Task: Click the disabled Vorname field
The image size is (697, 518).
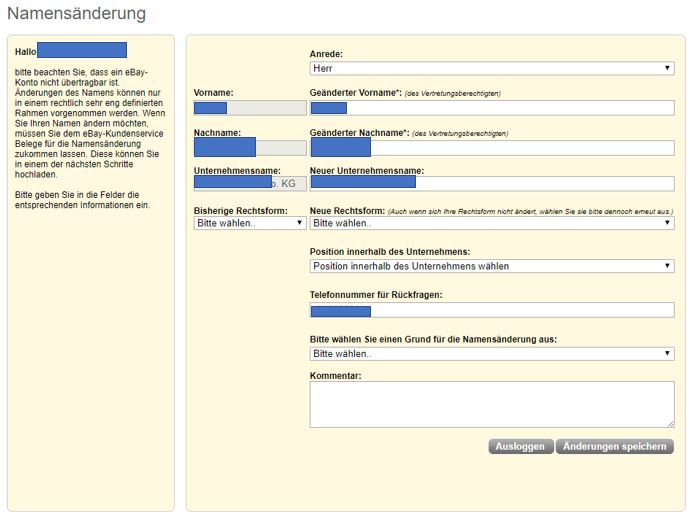Action: click(250, 108)
